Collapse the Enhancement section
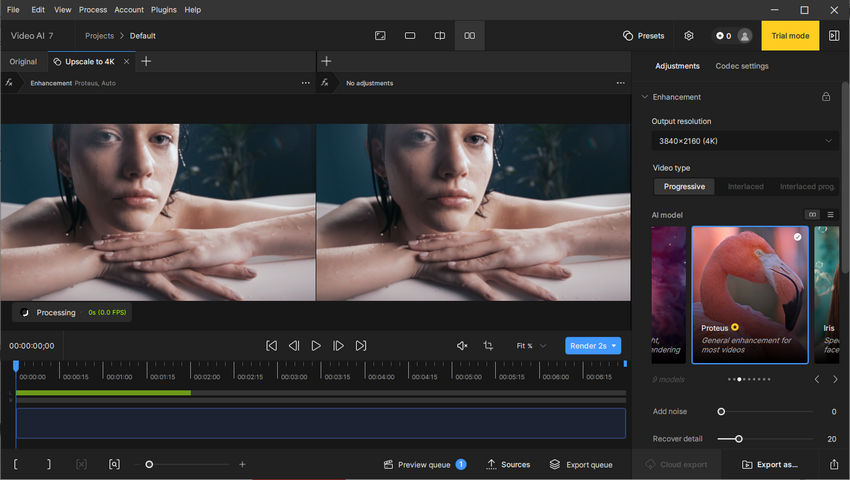 [x=645, y=97]
